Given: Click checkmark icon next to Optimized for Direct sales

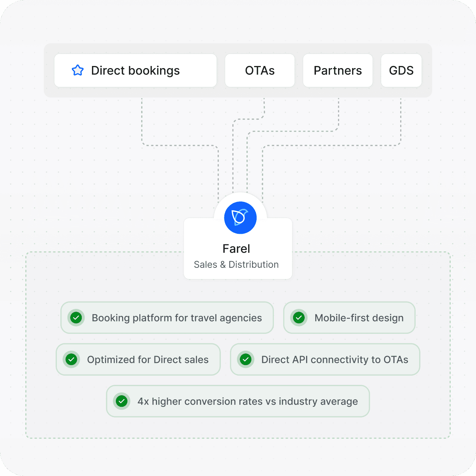Looking at the screenshot, I should point(72,359).
